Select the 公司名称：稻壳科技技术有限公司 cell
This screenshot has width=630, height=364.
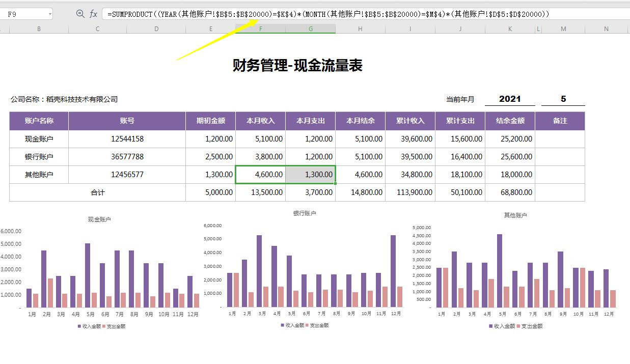pyautogui.click(x=64, y=99)
